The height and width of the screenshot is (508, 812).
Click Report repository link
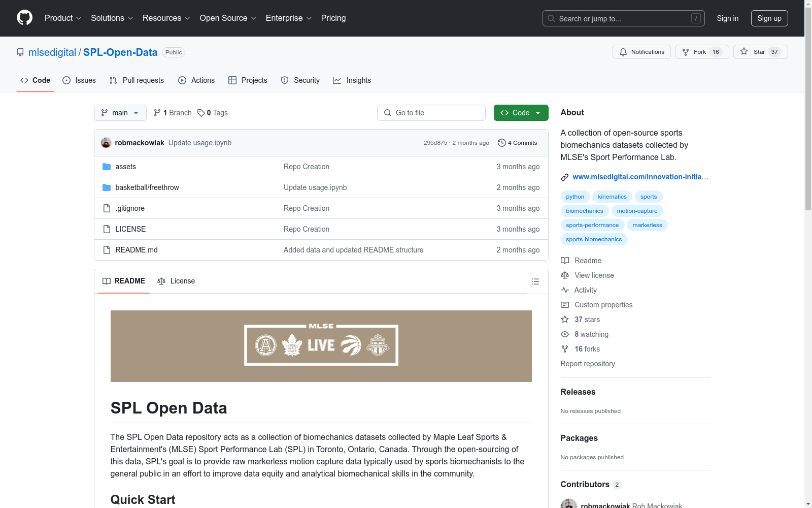[588, 364]
